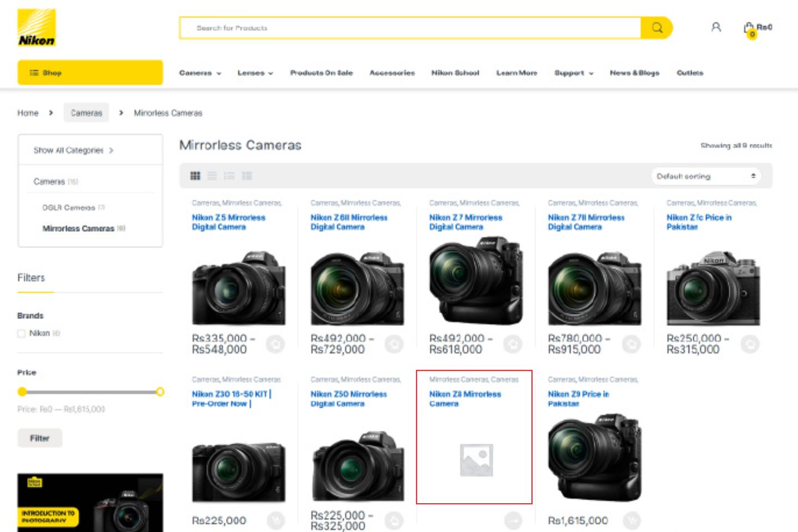The width and height of the screenshot is (798, 532).
Task: Go to News & Blogs menu item
Action: tap(634, 73)
